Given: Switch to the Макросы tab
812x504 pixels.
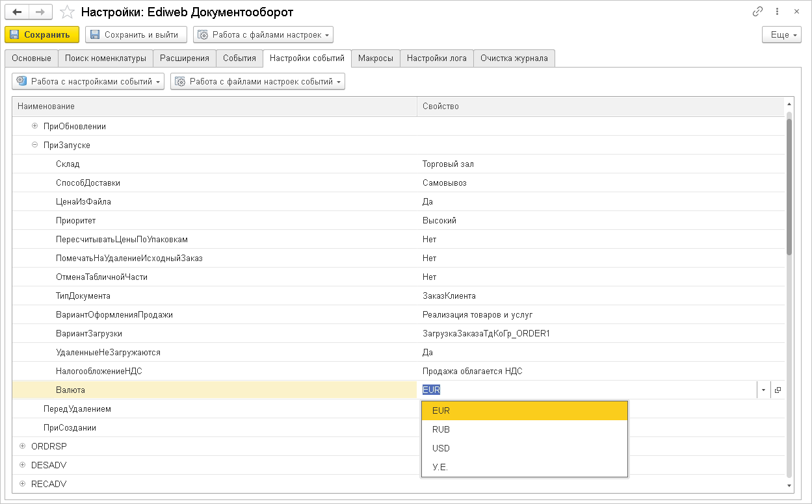Looking at the screenshot, I should coord(375,58).
